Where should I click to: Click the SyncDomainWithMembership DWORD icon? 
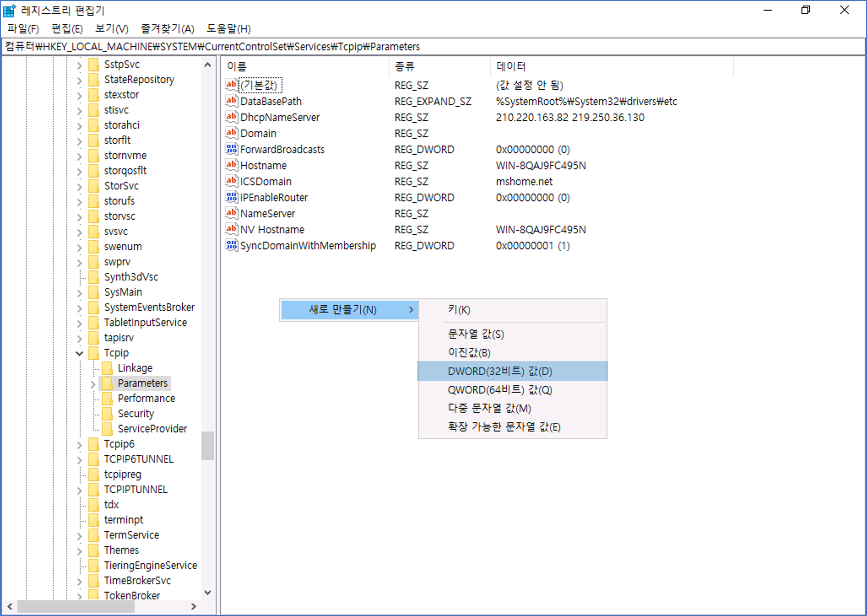231,245
